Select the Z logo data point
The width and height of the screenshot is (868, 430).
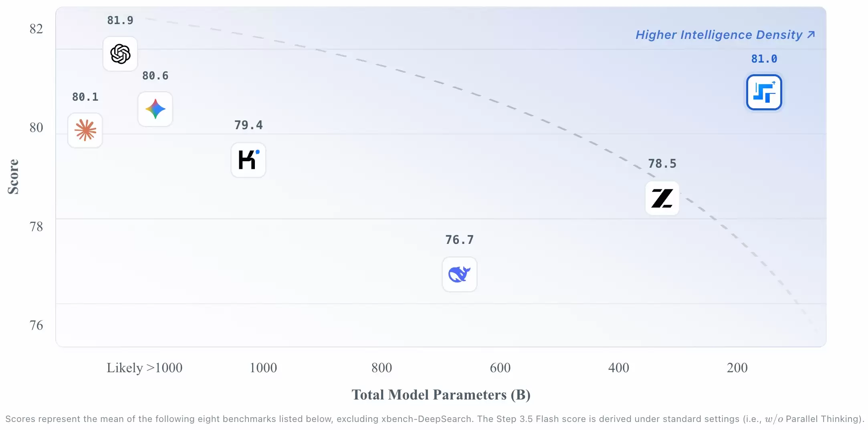pos(662,198)
